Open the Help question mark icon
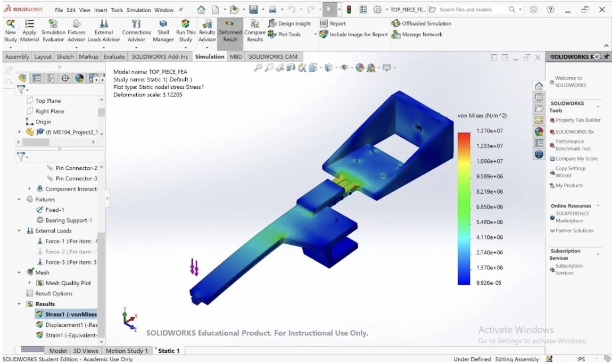This screenshot has width=612, height=364. click(550, 10)
